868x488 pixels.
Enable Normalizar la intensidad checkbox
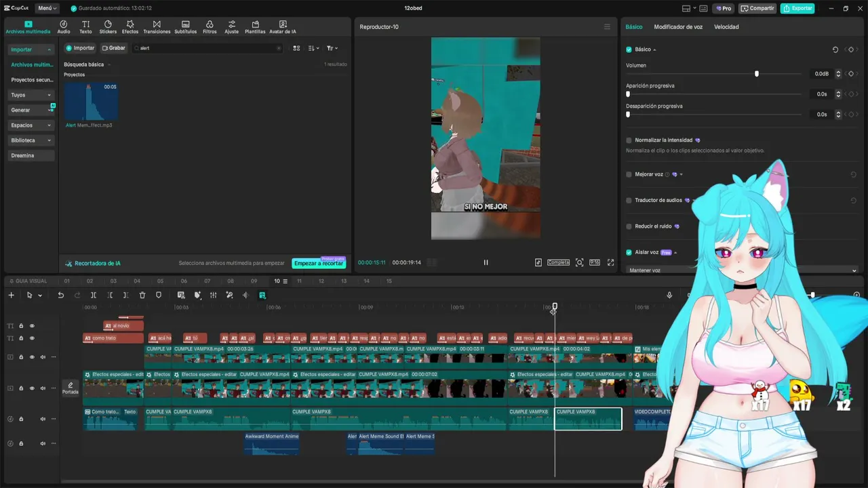629,140
